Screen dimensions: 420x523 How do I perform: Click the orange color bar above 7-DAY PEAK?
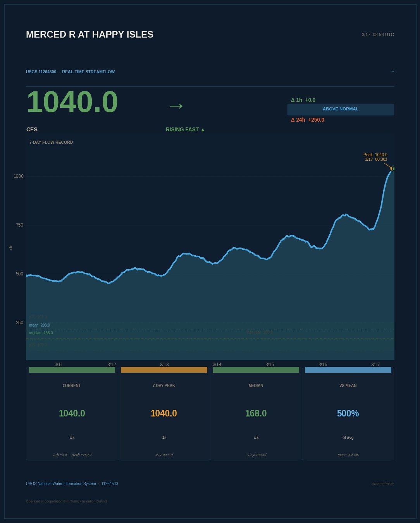(164, 370)
